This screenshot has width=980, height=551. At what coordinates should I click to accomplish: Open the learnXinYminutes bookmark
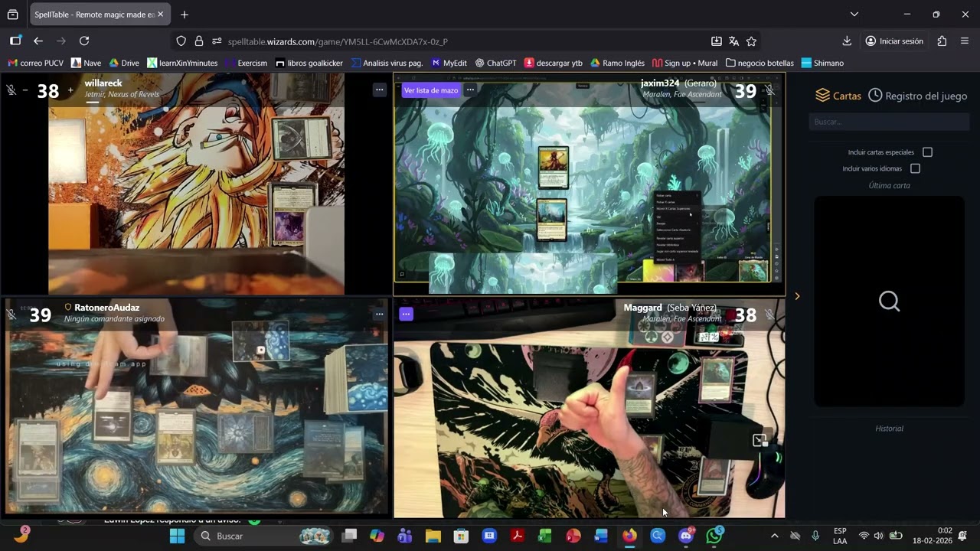(x=182, y=63)
